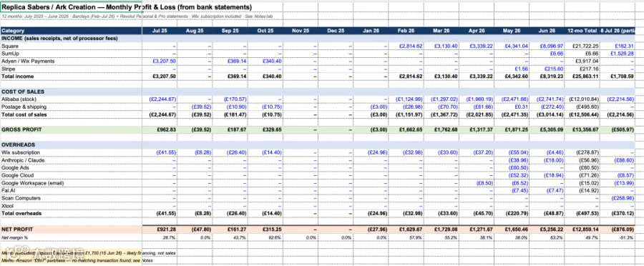
Task: Click the 92.6% net margin cell
Action: tap(275, 237)
